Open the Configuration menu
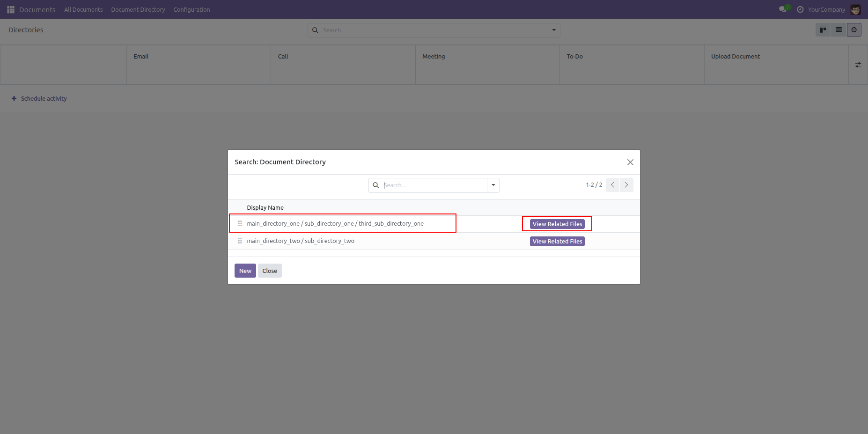This screenshot has height=434, width=868. coord(191,10)
